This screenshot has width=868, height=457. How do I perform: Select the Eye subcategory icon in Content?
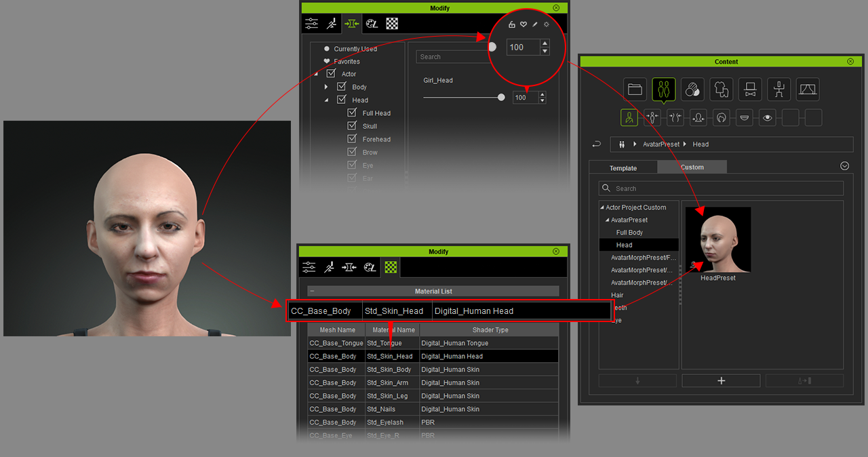[x=767, y=118]
